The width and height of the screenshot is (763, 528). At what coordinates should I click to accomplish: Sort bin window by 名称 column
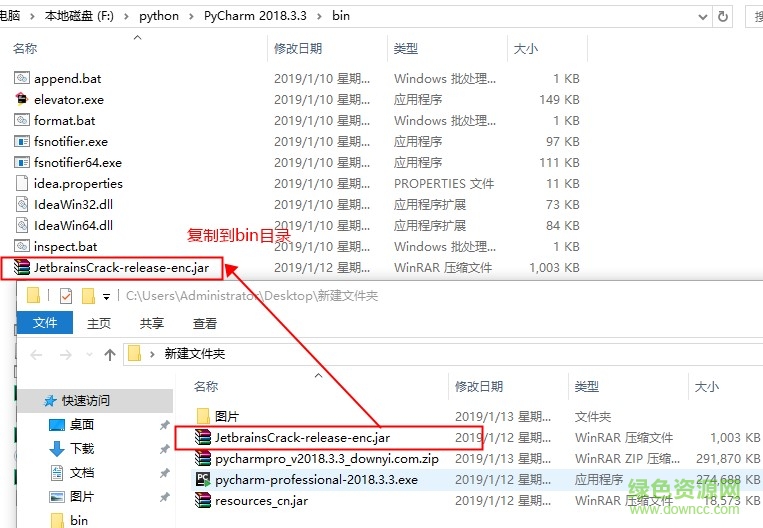pyautogui.click(x=25, y=48)
